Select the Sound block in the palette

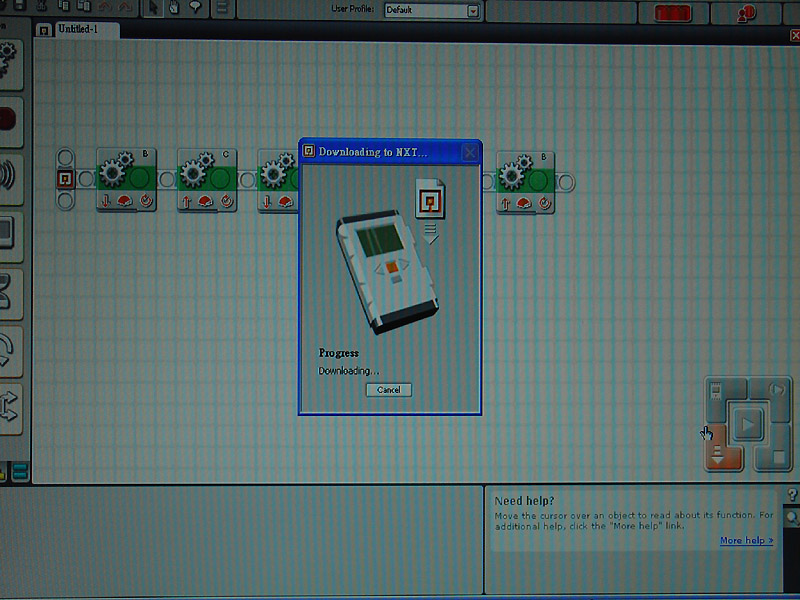(9, 178)
